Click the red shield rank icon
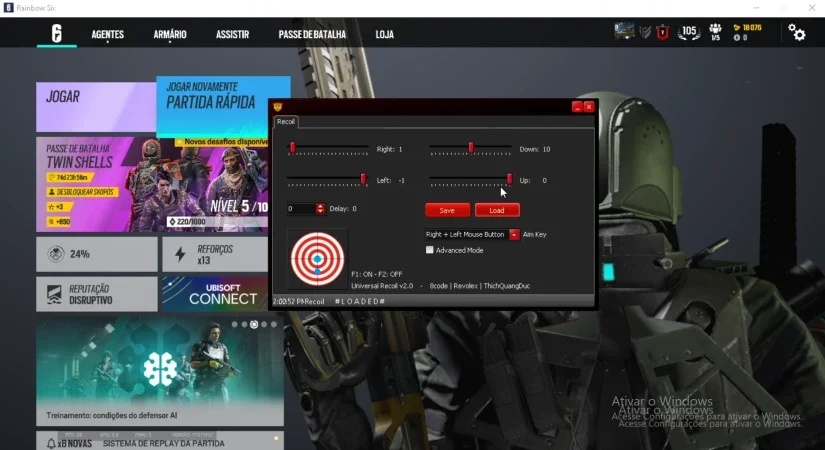 662,33
